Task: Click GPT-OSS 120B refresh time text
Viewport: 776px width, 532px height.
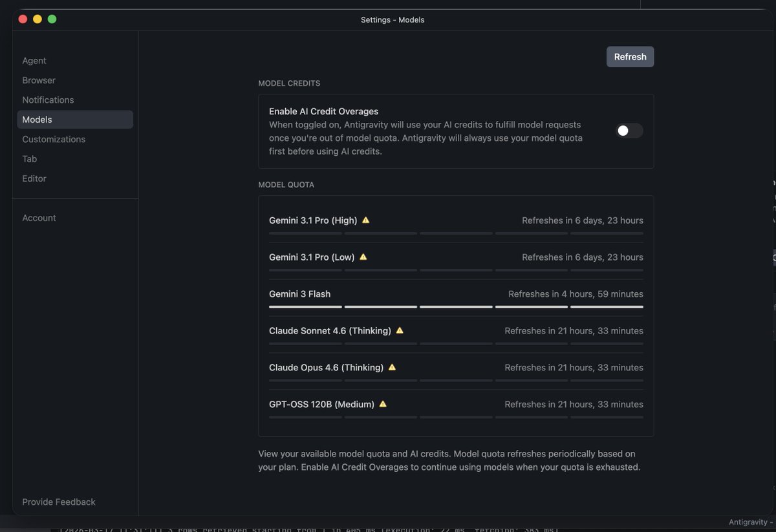Action: [574, 405]
